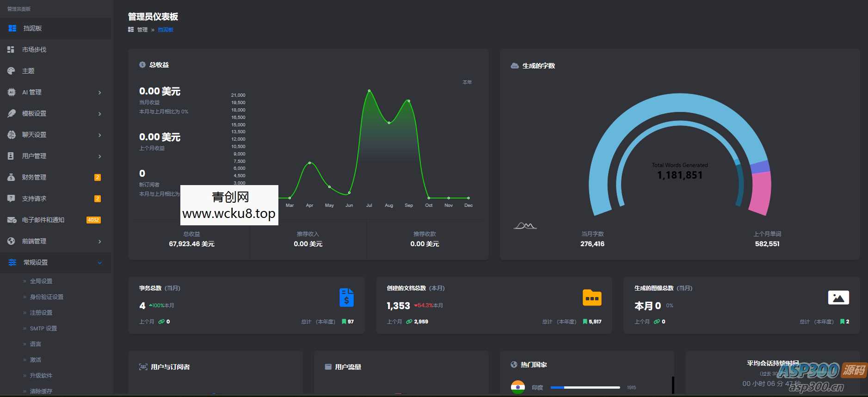
Task: Click the palette icon beside 主题
Action: tap(11, 71)
